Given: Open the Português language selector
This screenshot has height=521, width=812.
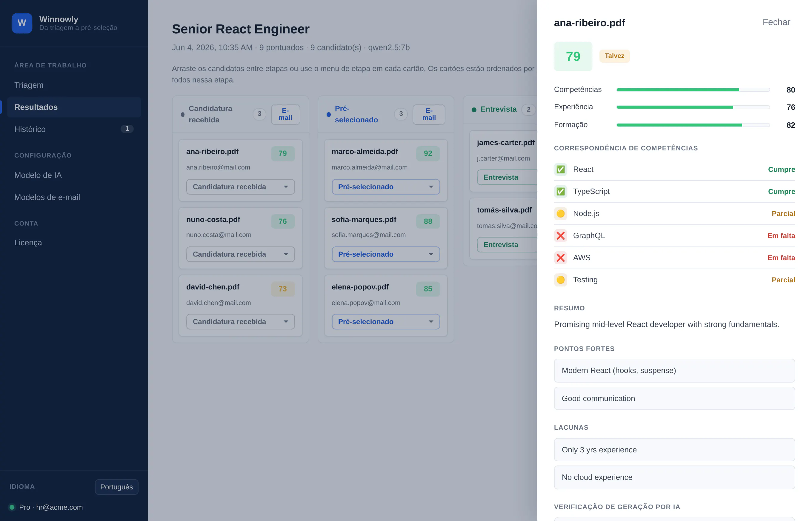Looking at the screenshot, I should pos(116,487).
